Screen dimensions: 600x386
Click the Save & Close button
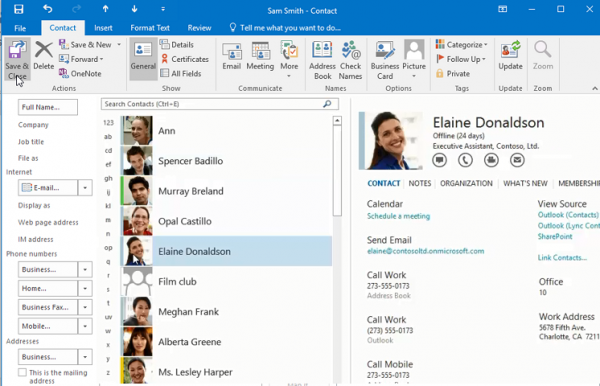click(17, 59)
